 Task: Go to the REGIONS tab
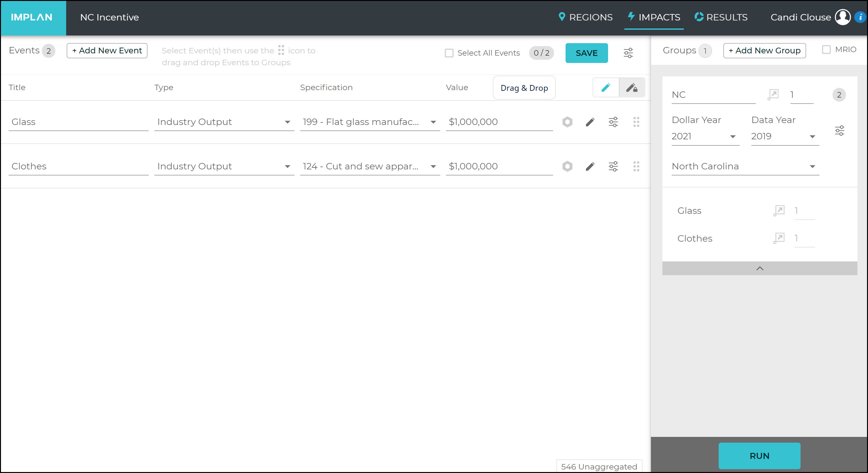[x=585, y=17]
